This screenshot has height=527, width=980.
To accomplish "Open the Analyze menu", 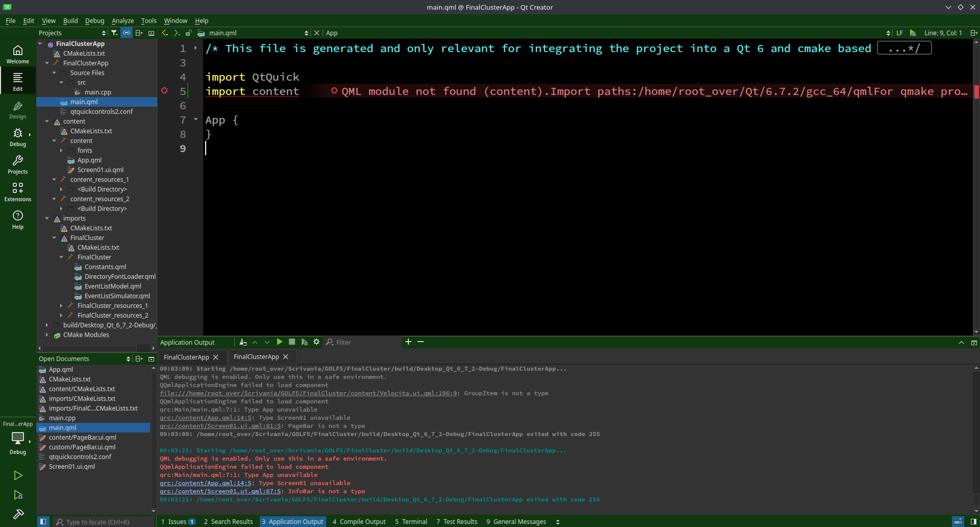I will point(122,20).
